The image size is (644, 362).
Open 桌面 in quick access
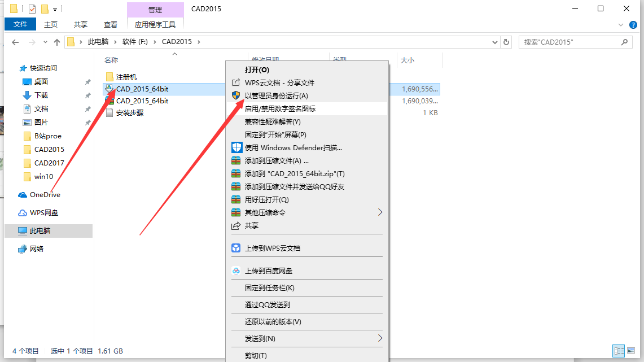point(41,82)
